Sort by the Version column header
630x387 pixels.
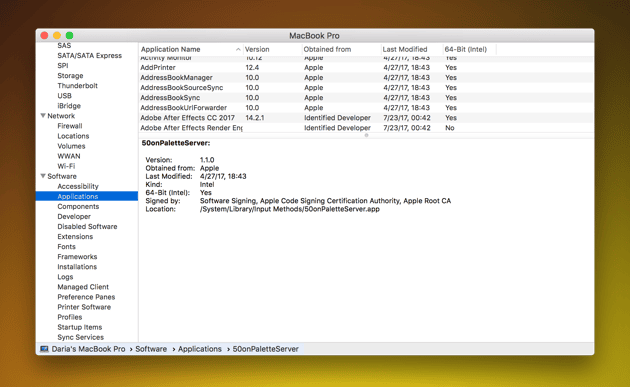coord(257,49)
